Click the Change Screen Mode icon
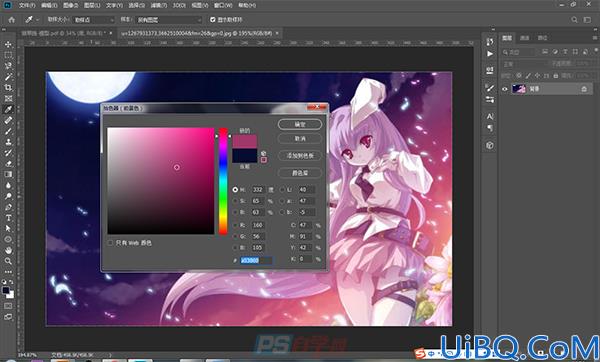 pyautogui.click(x=8, y=317)
